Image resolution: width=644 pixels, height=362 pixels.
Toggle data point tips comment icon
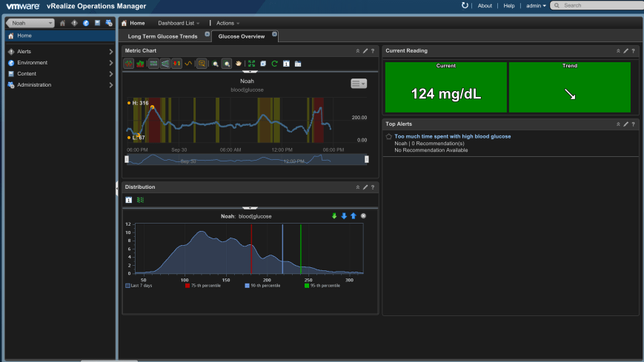(202, 64)
